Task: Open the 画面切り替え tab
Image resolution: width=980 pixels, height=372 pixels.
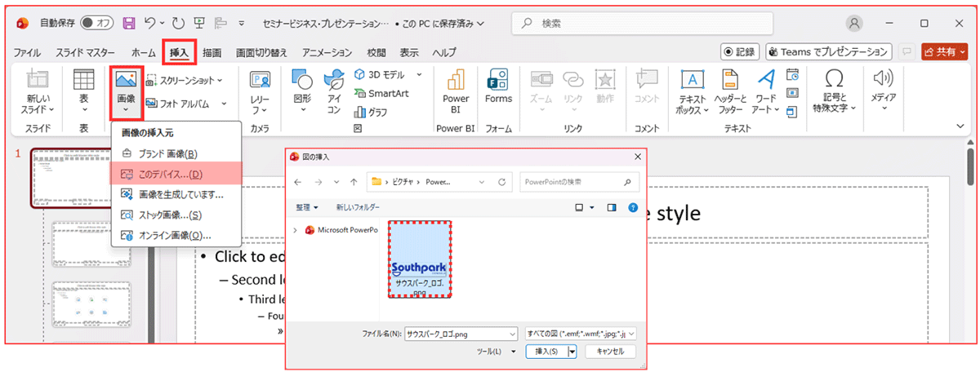Action: click(x=261, y=52)
